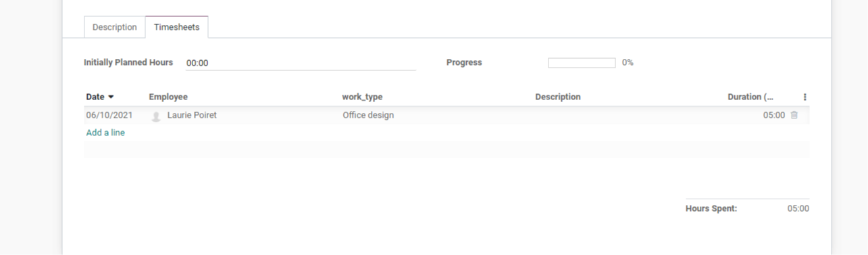Click Laurie Poiret's avatar icon
Image resolution: width=868 pixels, height=255 pixels.
pyautogui.click(x=156, y=116)
